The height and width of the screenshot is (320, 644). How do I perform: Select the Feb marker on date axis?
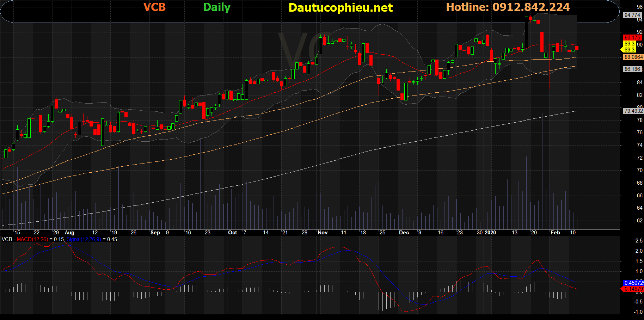tap(555, 233)
